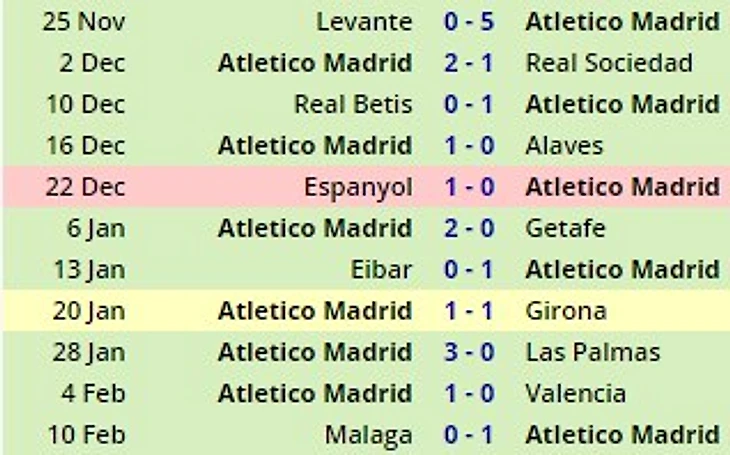This screenshot has height=455, width=730.
Task: Open the 0 - 1 Malaga match score
Action: pyautogui.click(x=469, y=435)
